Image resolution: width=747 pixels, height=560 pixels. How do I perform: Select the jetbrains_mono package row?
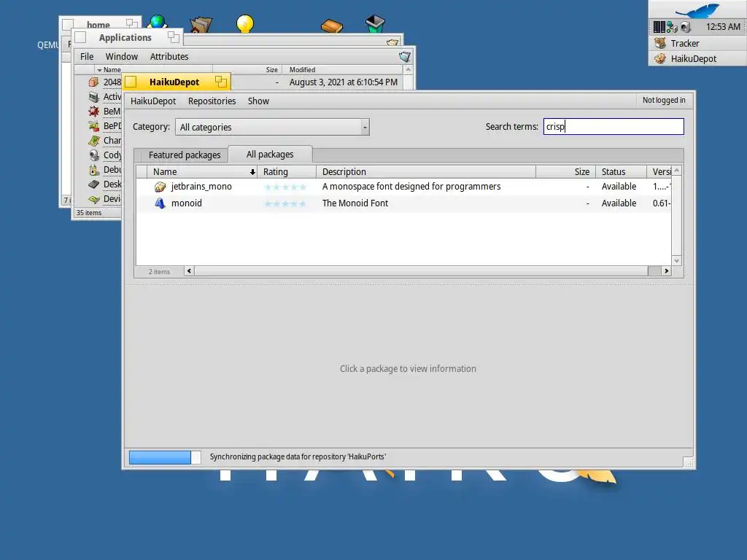coord(403,187)
